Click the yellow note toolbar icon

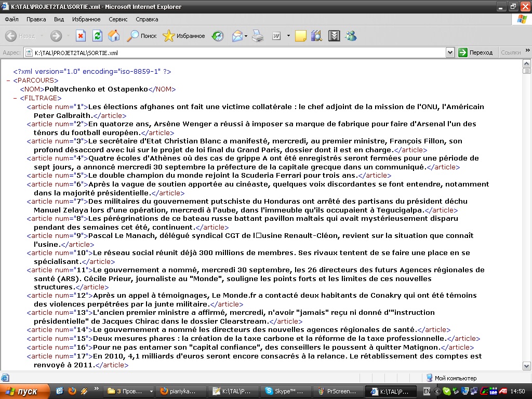coord(301,36)
